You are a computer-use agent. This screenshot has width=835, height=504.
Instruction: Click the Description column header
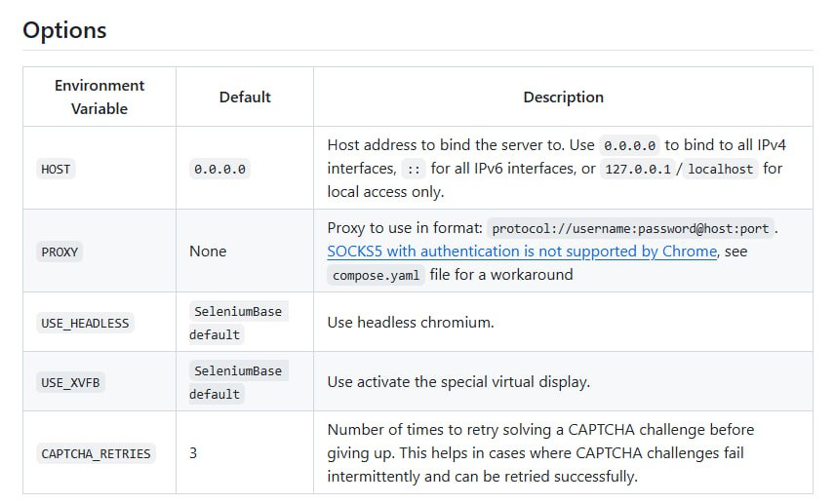pos(564,97)
